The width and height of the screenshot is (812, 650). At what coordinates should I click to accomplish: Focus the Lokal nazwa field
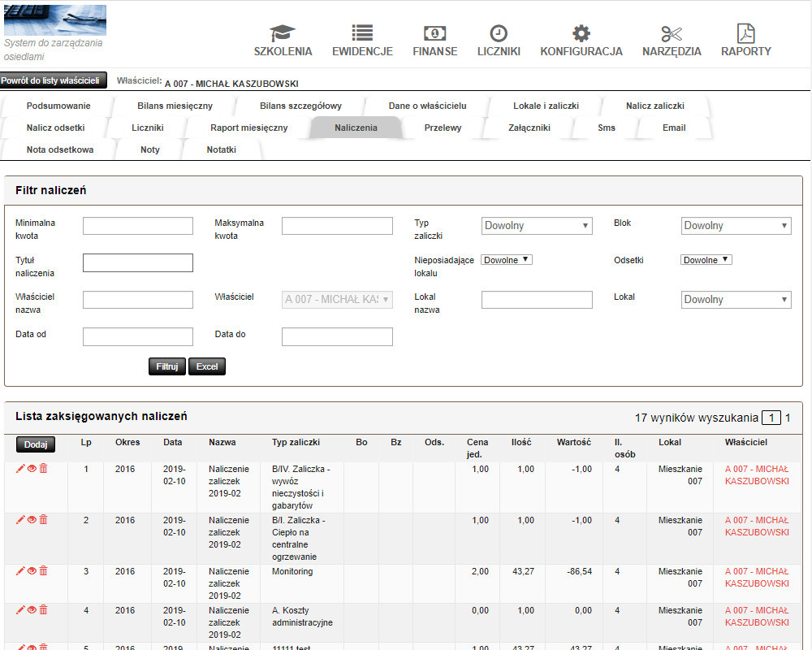pyautogui.click(x=537, y=300)
